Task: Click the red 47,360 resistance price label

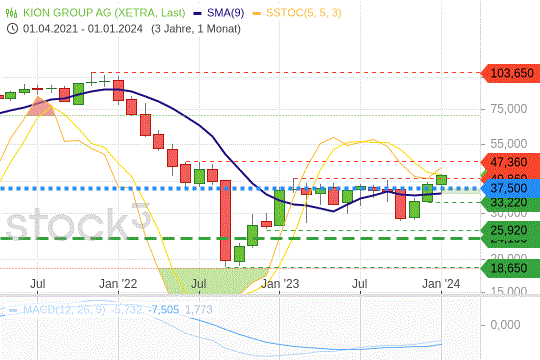Action: click(510, 161)
